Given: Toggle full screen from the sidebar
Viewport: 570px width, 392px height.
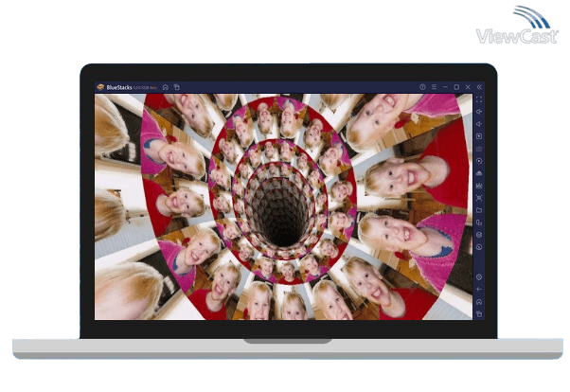Looking at the screenshot, I should coord(479,99).
